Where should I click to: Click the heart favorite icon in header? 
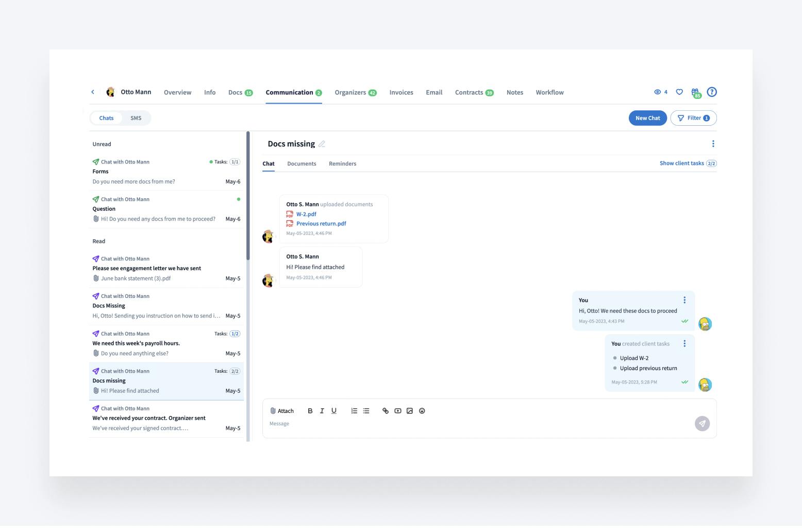(x=679, y=92)
